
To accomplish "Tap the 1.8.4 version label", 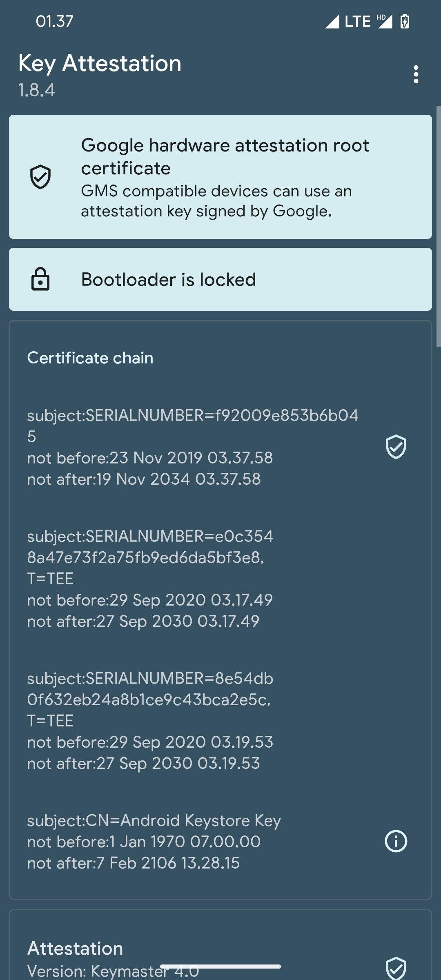I will tap(36, 90).
